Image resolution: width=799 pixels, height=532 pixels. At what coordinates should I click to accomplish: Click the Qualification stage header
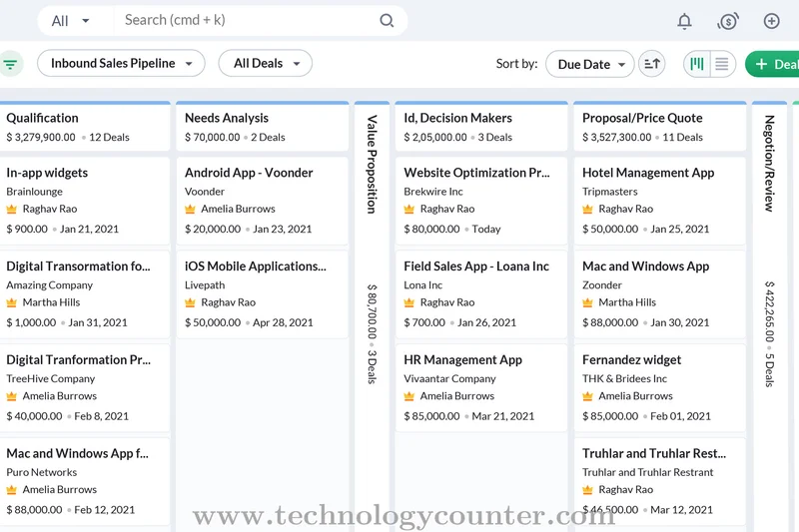(85, 127)
